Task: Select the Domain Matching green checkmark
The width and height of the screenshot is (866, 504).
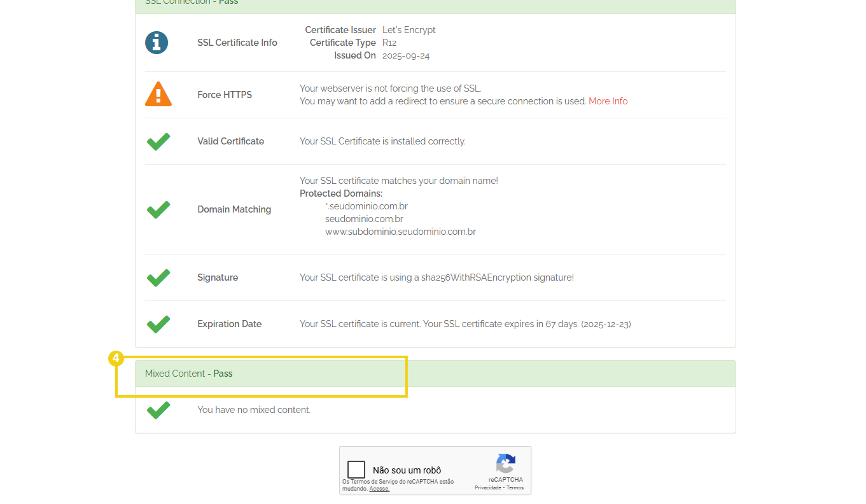Action: [x=158, y=209]
